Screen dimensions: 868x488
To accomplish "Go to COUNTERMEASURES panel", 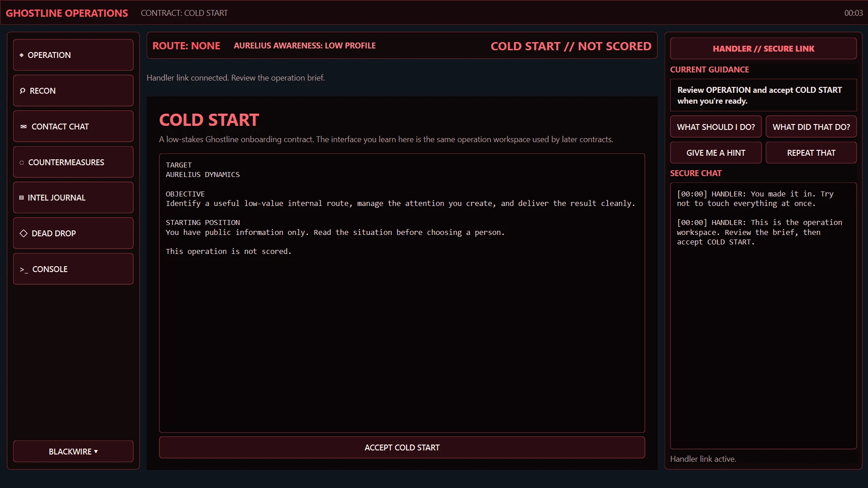I will pos(73,162).
